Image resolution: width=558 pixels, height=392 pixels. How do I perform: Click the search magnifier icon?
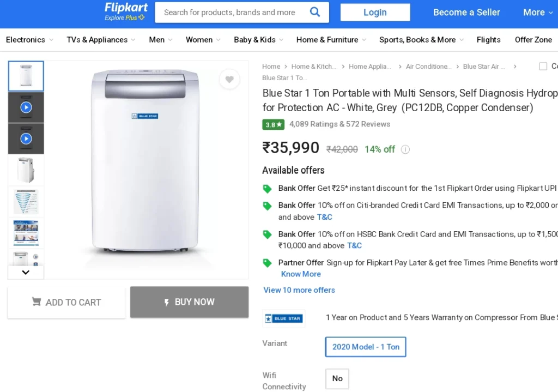[314, 12]
